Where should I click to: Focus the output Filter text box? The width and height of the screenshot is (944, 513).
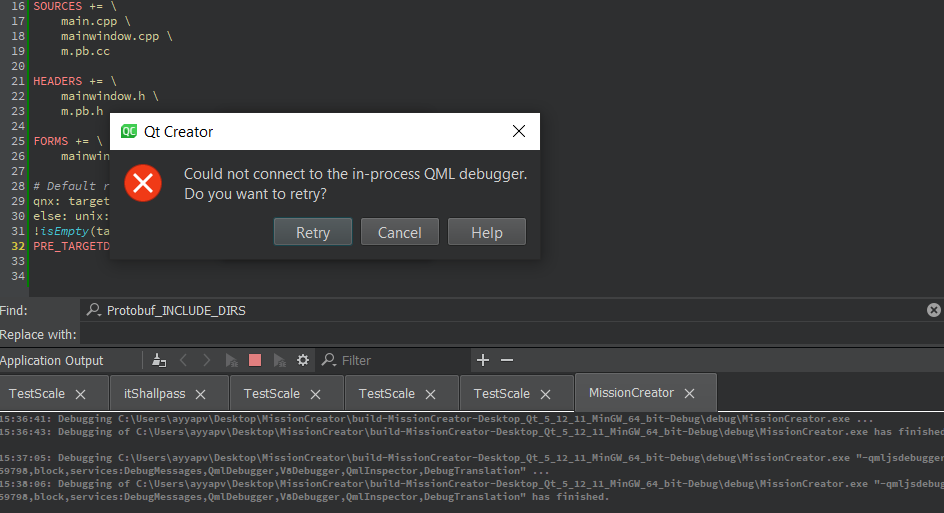click(400, 360)
